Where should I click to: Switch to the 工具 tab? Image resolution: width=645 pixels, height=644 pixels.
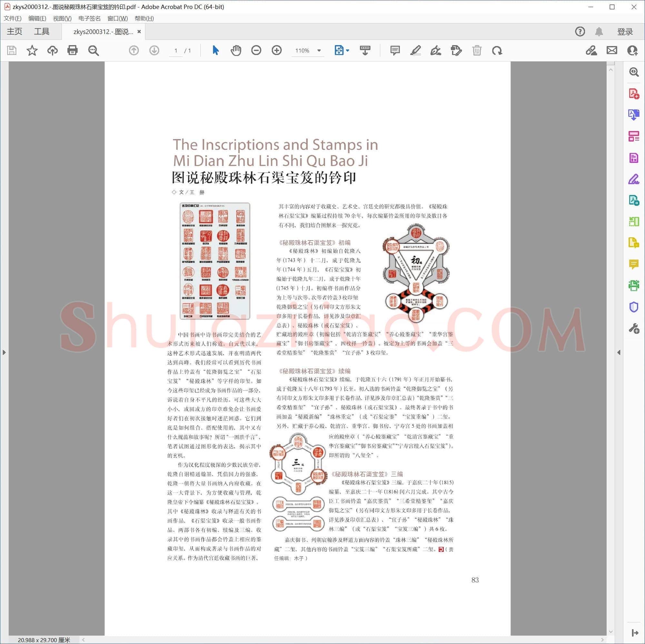tap(42, 32)
